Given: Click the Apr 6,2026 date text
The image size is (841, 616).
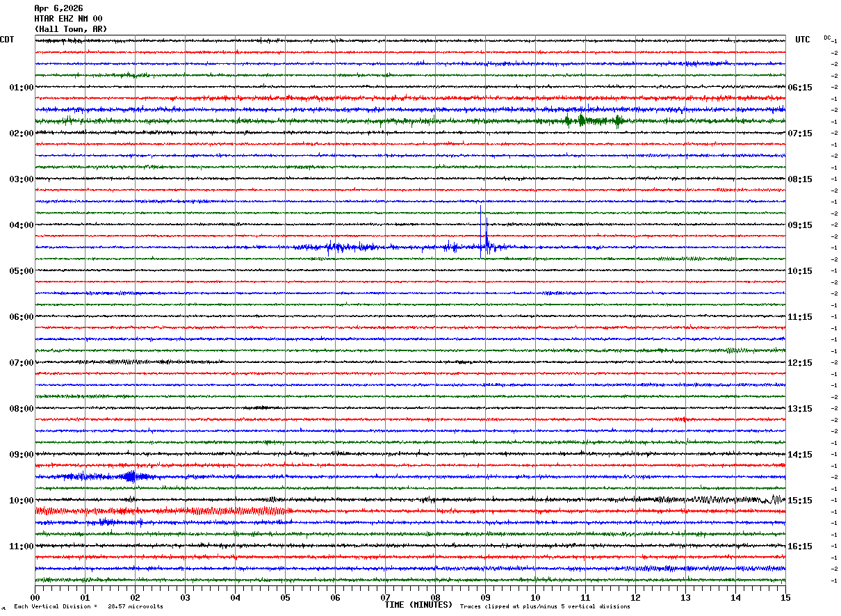Looking at the screenshot, I should (58, 8).
